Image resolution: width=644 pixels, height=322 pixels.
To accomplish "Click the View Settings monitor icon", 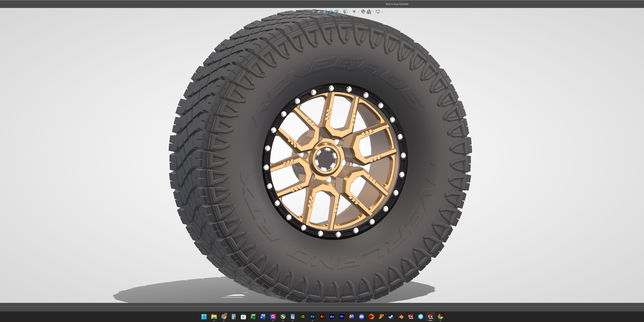I will tap(378, 12).
